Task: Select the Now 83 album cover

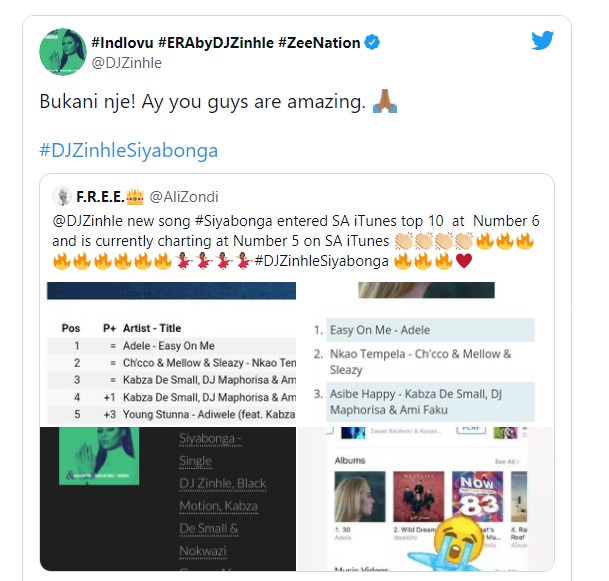Action: point(478,496)
